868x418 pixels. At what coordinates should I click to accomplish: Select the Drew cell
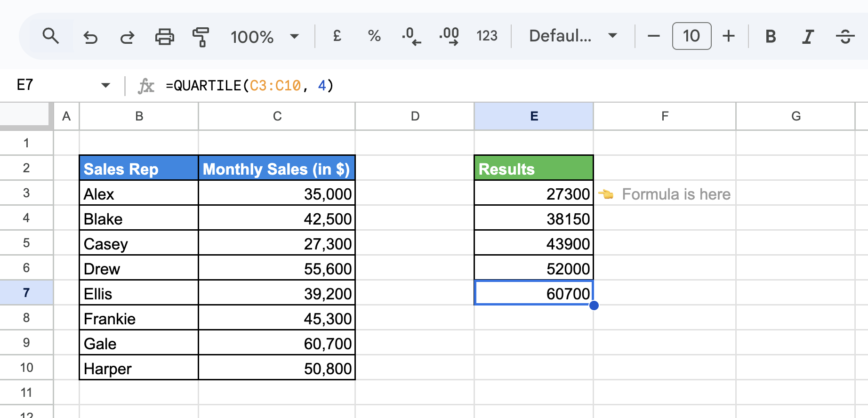point(139,268)
